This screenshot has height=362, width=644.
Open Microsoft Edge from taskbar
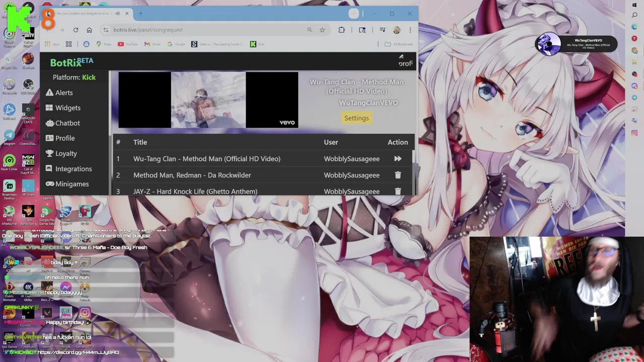click(634, 27)
